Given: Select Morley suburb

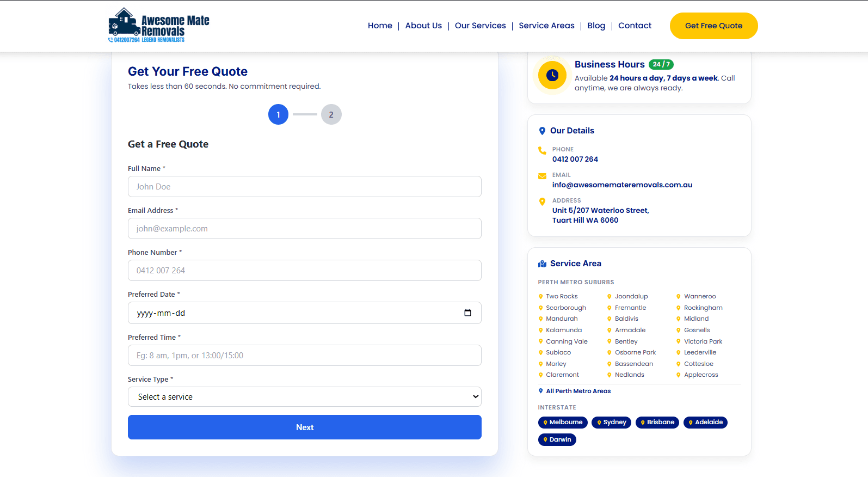Looking at the screenshot, I should tap(556, 364).
